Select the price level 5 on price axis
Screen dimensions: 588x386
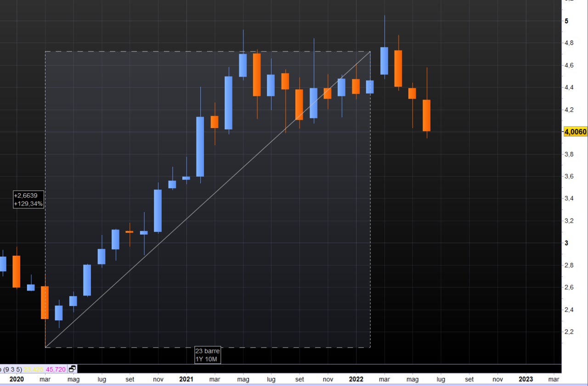click(566, 21)
